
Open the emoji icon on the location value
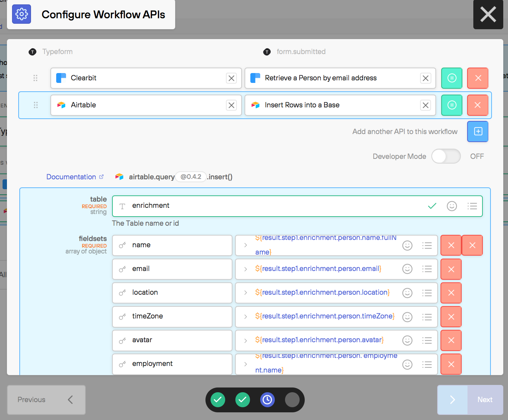coord(407,293)
